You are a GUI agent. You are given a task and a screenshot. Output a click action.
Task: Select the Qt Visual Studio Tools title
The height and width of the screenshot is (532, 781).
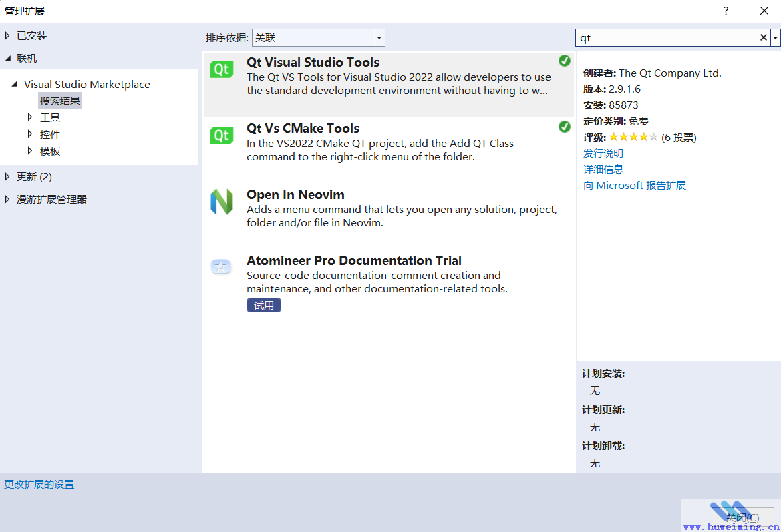tap(313, 62)
